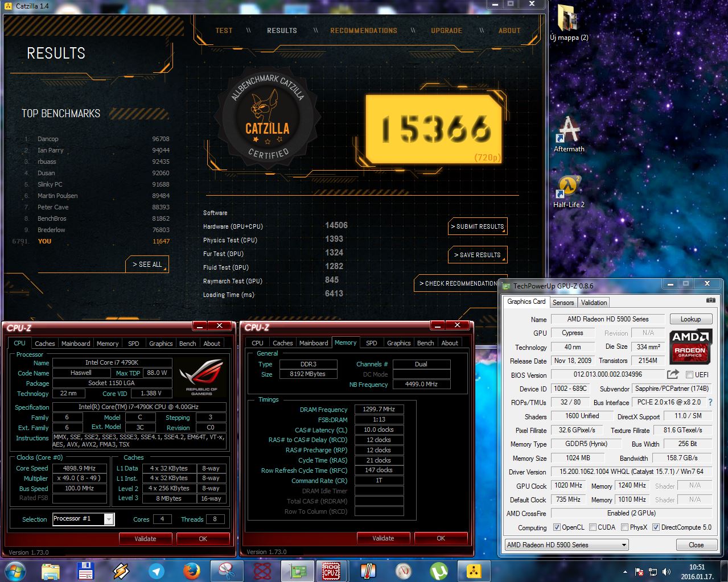Toggle OpenCL checkbox in GPU-Z

point(557,527)
